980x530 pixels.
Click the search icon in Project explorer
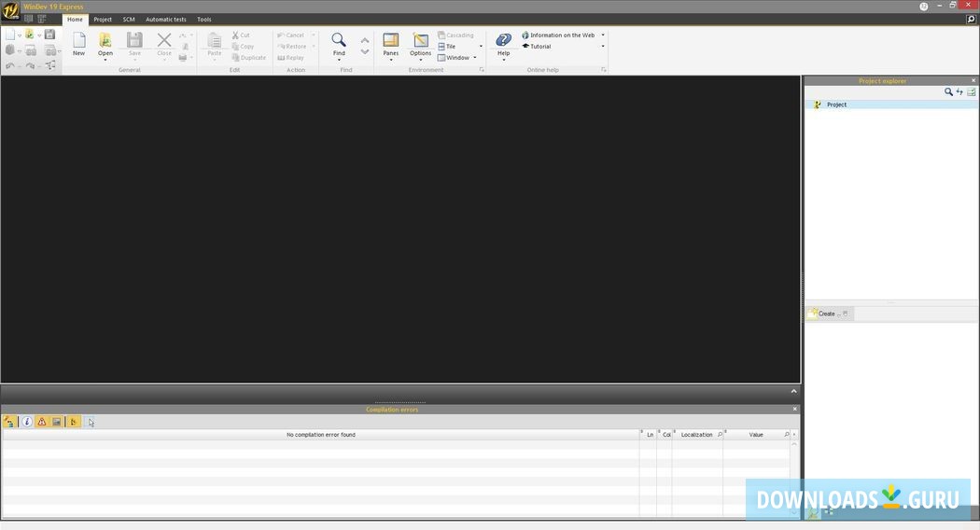point(948,91)
